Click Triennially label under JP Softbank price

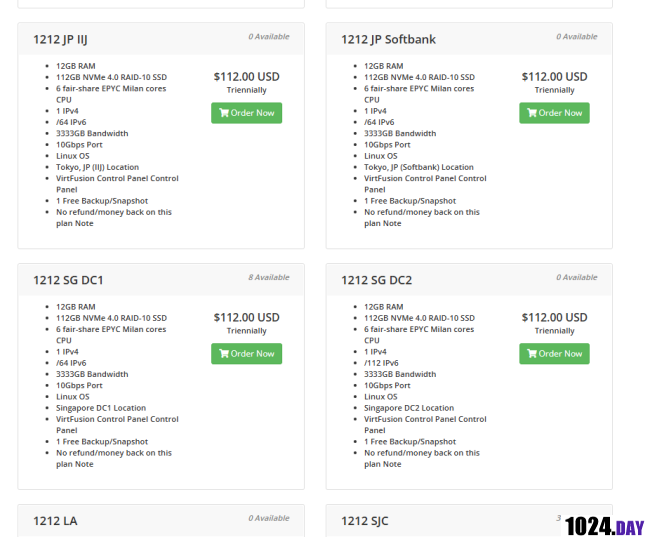point(554,90)
